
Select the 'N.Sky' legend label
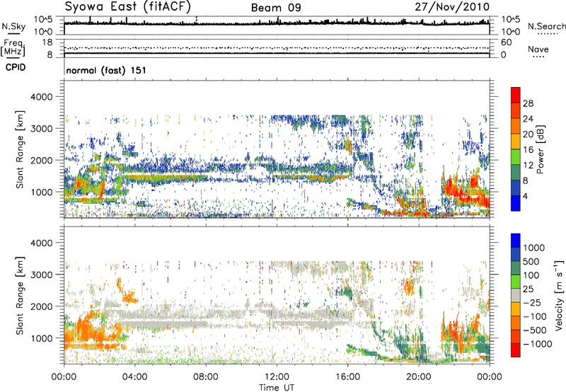pyautogui.click(x=13, y=27)
